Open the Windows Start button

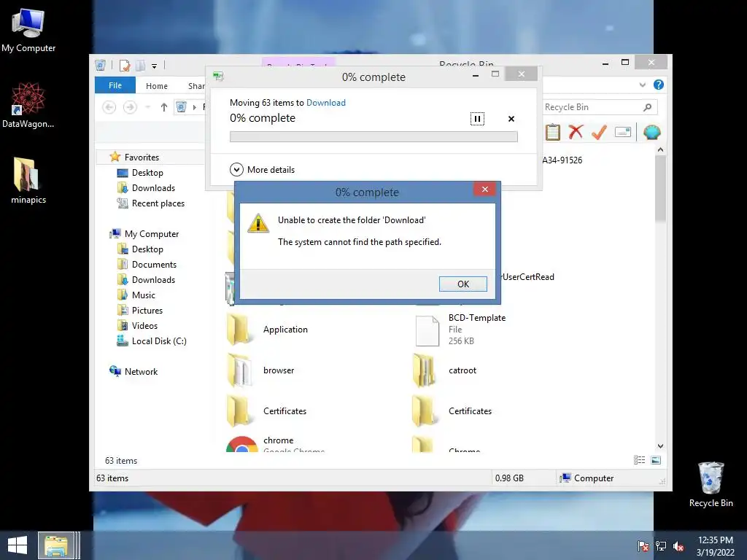pyautogui.click(x=18, y=545)
